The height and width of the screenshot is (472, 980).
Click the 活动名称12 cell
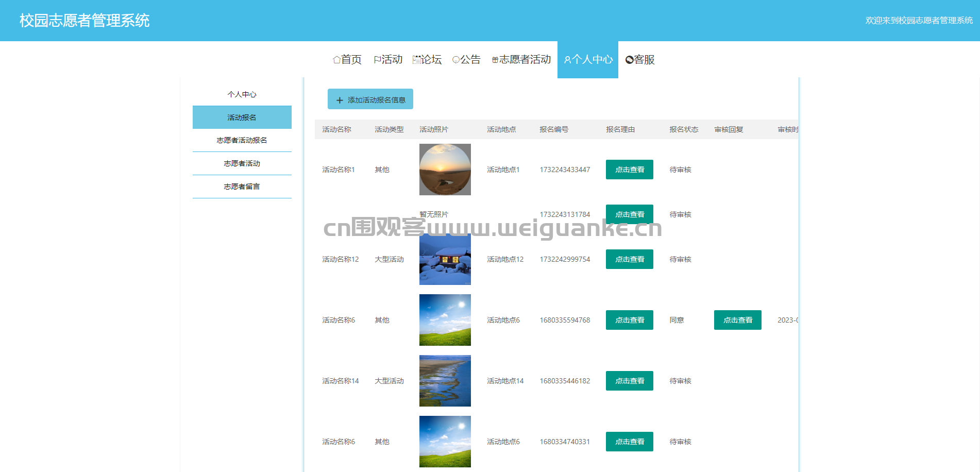point(341,259)
